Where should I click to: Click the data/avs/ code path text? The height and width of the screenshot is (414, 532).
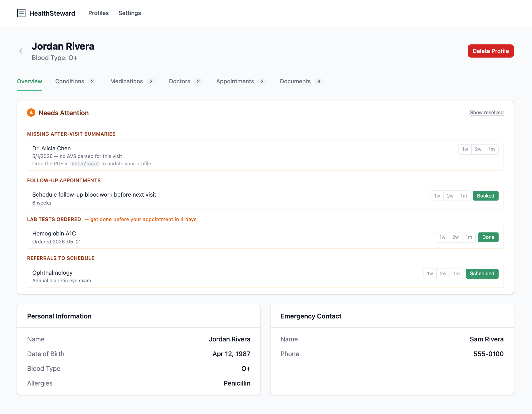pos(85,164)
